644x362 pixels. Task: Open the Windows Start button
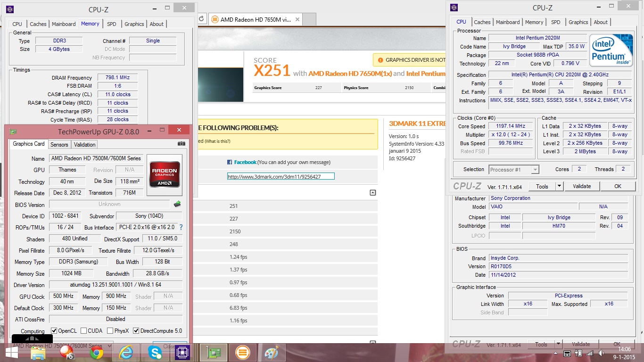(12, 353)
